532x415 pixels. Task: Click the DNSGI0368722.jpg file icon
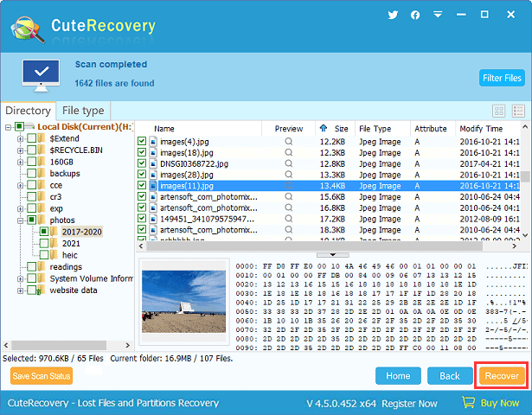coord(153,163)
